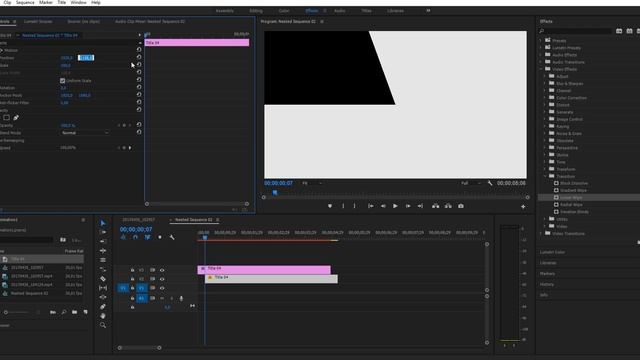This screenshot has width=640, height=360.
Task: Reset the Opacity parameter
Action: point(139,125)
